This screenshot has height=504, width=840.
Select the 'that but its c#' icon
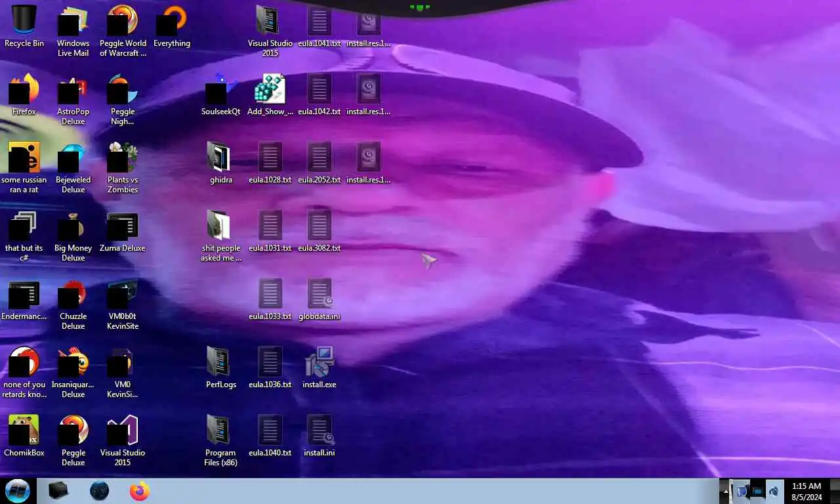[24, 235]
